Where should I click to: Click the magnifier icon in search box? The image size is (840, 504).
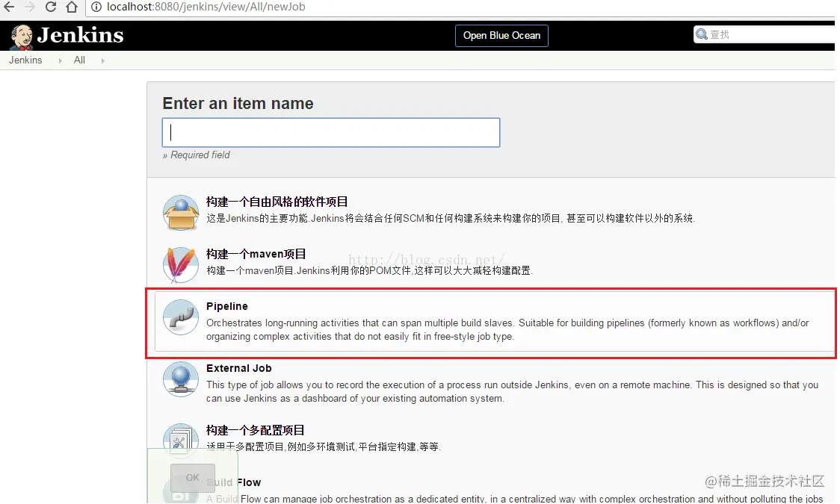(x=701, y=35)
